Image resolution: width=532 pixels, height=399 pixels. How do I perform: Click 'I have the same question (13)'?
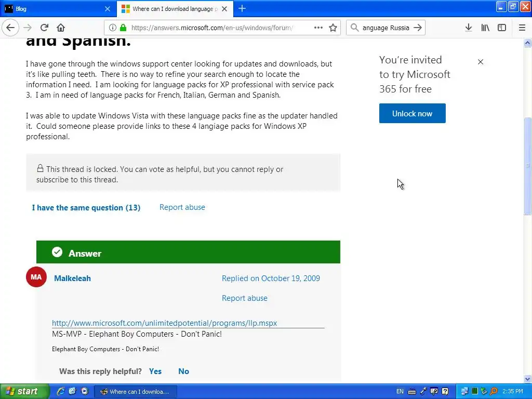click(86, 208)
